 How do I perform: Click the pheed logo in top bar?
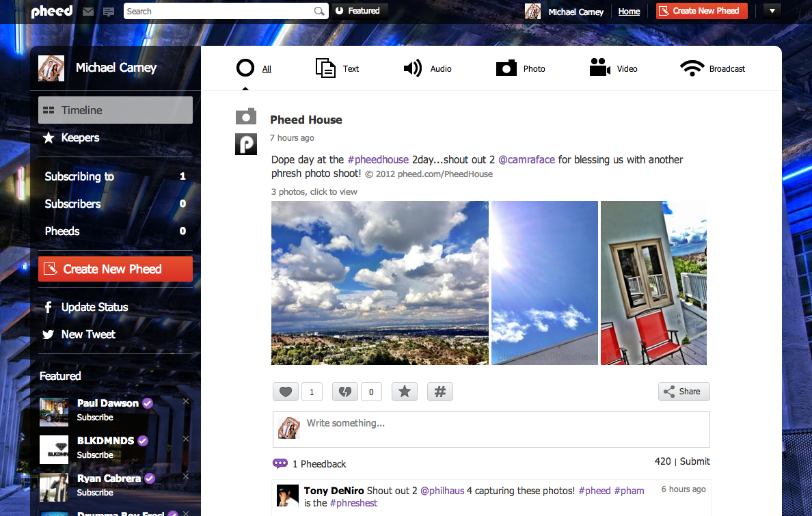(x=52, y=11)
